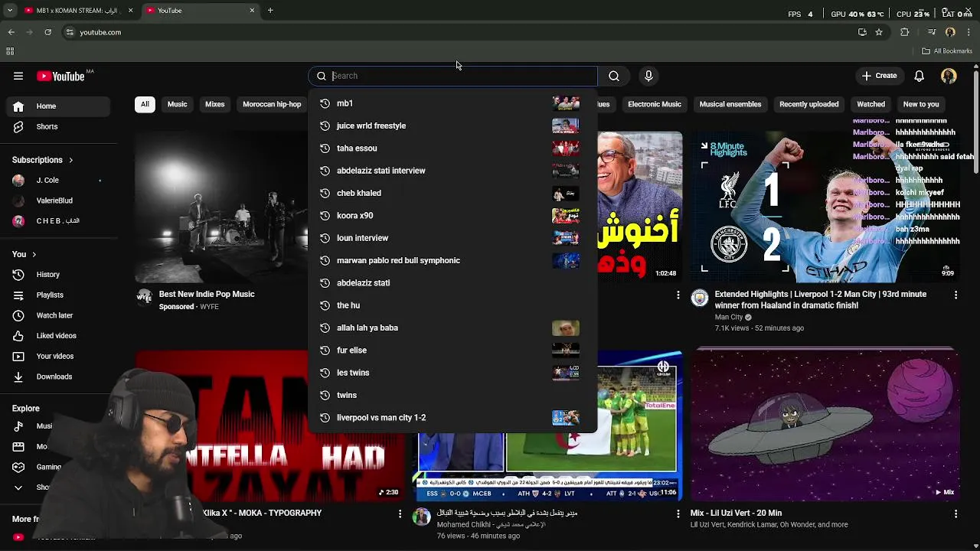Open the YouTube hamburger guide menu
980x551 pixels.
[18, 76]
